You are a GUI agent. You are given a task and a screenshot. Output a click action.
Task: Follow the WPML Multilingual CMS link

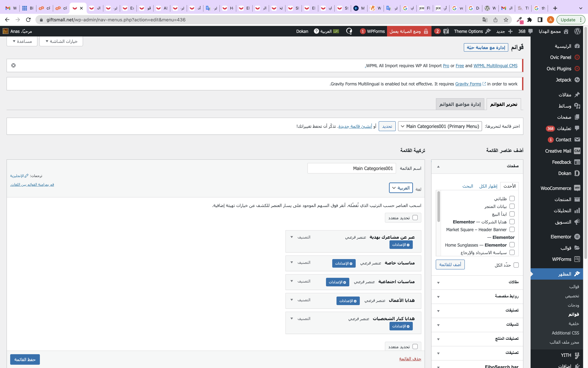[x=495, y=66]
